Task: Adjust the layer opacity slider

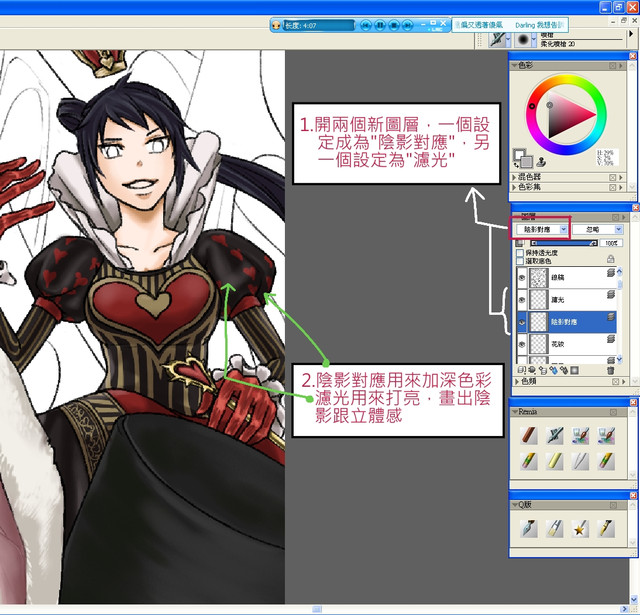Action: [x=564, y=243]
